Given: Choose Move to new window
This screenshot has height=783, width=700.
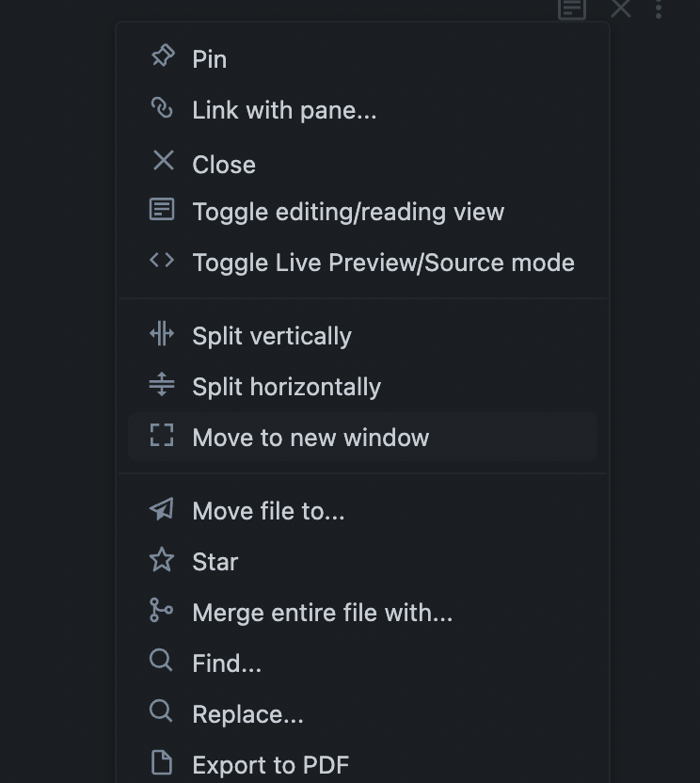Looking at the screenshot, I should (310, 438).
